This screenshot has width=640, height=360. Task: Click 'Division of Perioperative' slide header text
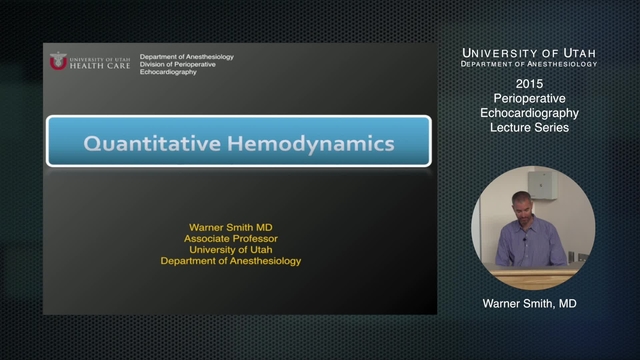[178, 64]
